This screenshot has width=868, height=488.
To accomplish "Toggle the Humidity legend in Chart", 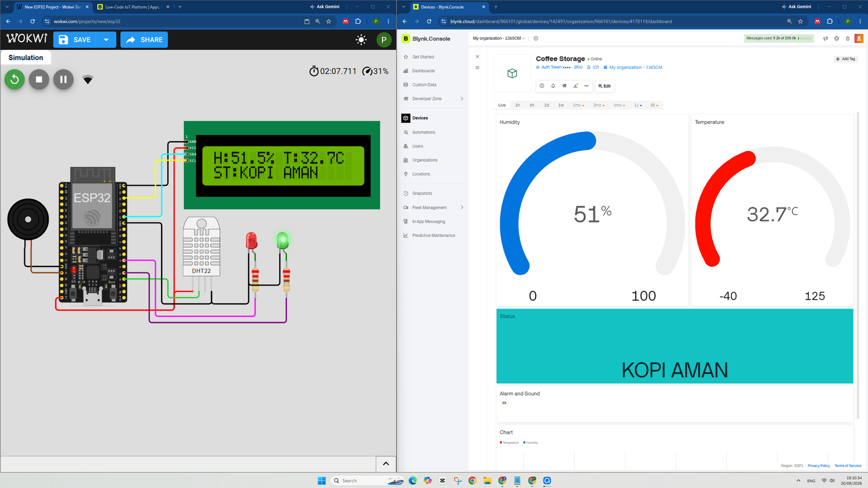I will coord(531,442).
